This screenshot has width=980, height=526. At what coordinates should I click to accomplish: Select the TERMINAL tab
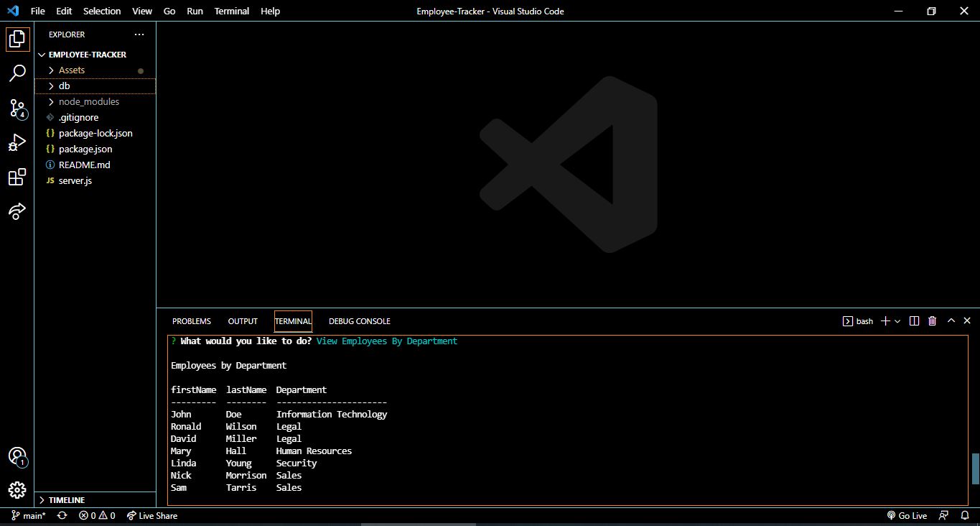(x=293, y=321)
